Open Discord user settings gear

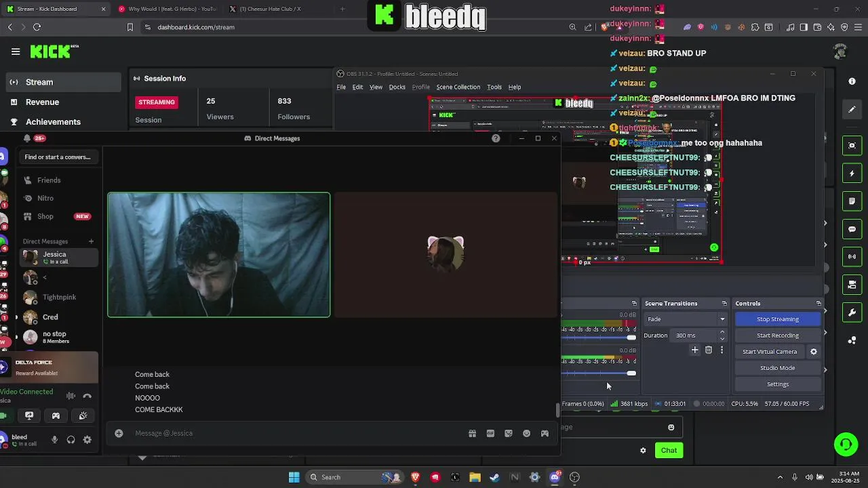[x=87, y=440]
